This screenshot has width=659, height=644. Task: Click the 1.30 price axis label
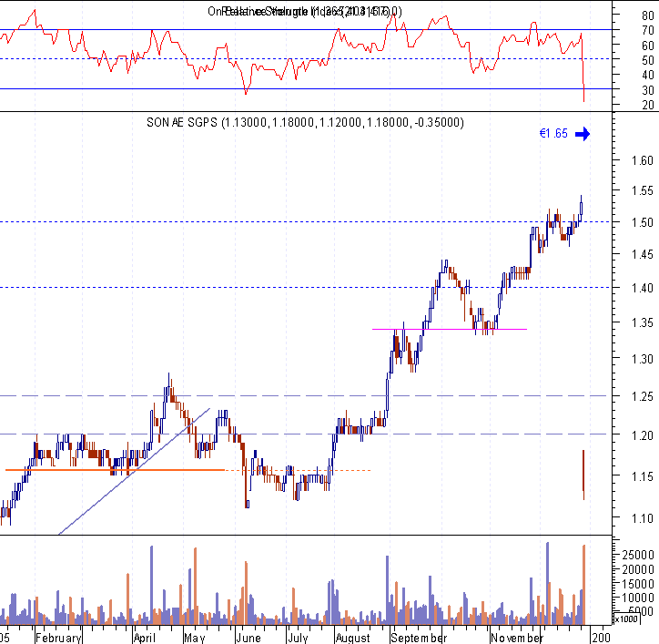[x=643, y=359]
